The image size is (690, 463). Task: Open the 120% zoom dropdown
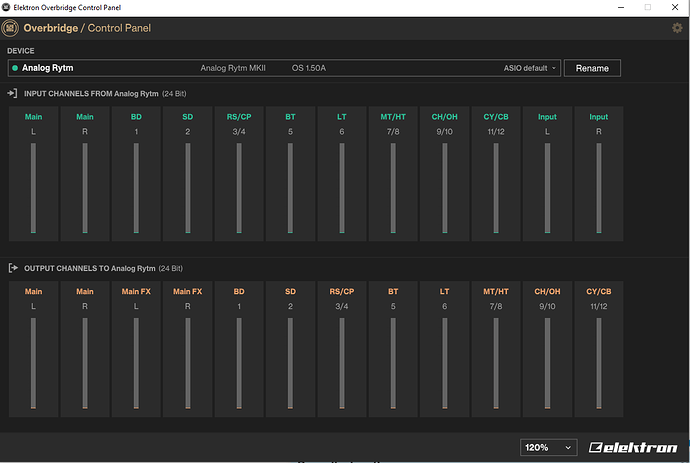(548, 448)
